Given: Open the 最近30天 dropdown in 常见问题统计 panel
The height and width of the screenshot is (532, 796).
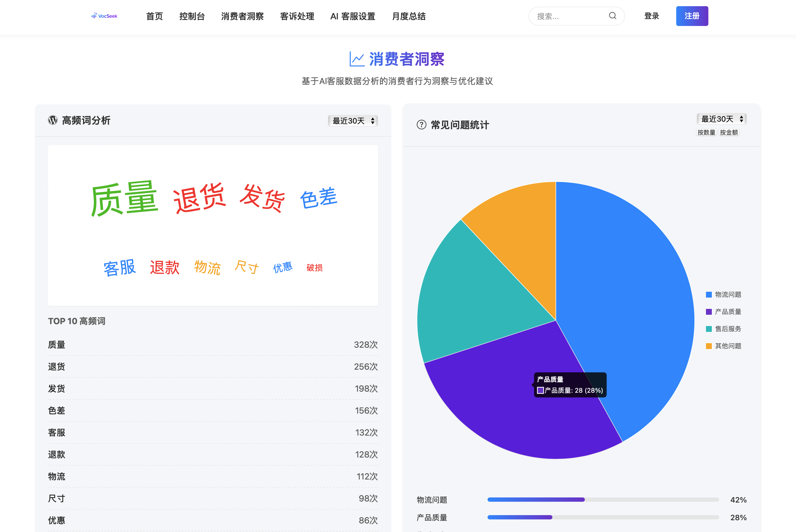Looking at the screenshot, I should coord(721,119).
